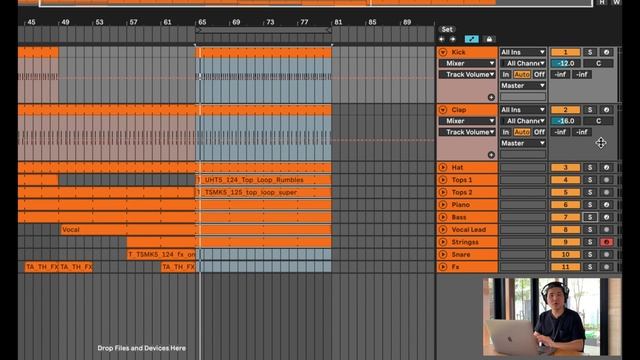Image resolution: width=640 pixels, height=360 pixels.
Task: Add automation lane on Clap track
Action: pyautogui.click(x=491, y=155)
